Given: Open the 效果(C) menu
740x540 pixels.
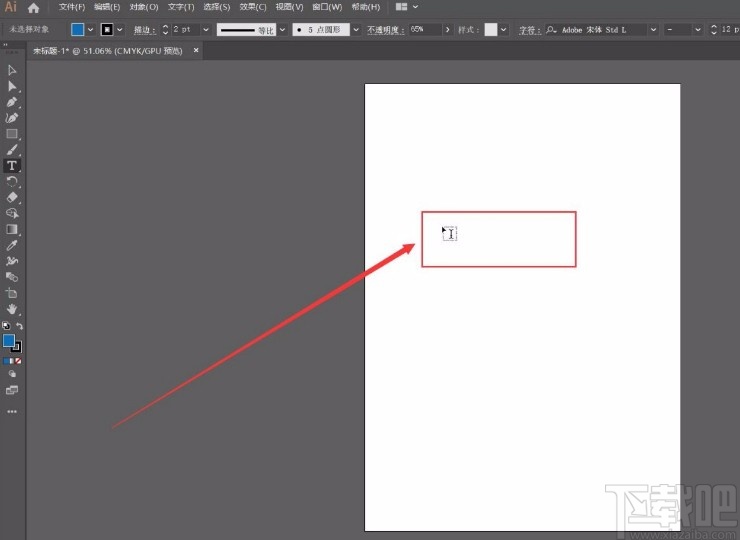Looking at the screenshot, I should tap(253, 7).
